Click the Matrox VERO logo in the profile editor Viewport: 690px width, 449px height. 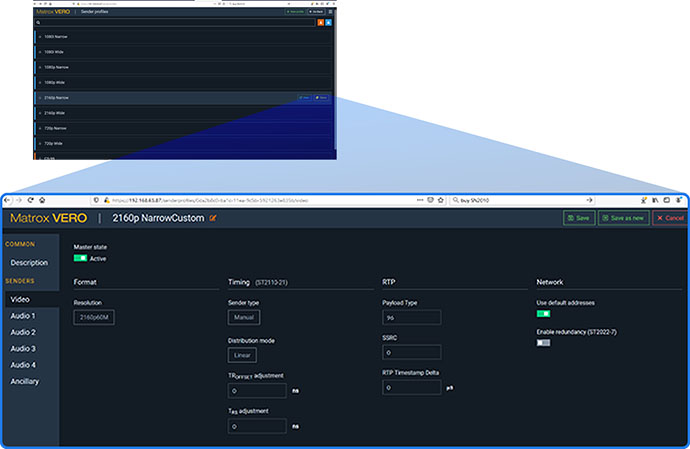click(48, 218)
